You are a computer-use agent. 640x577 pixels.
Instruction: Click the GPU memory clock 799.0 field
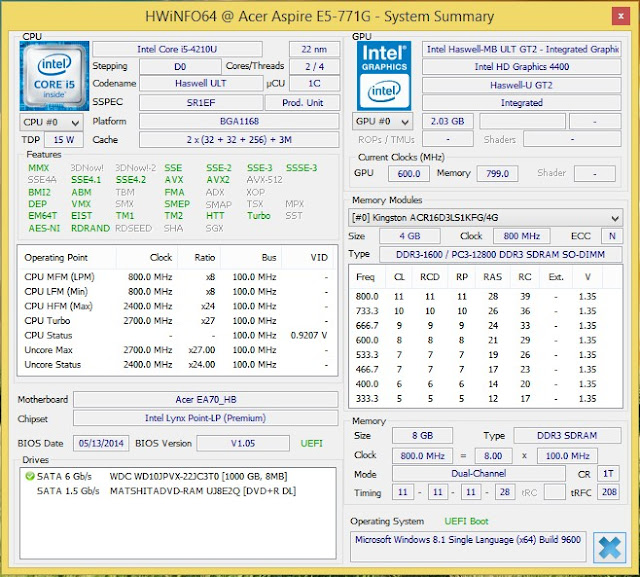point(497,173)
